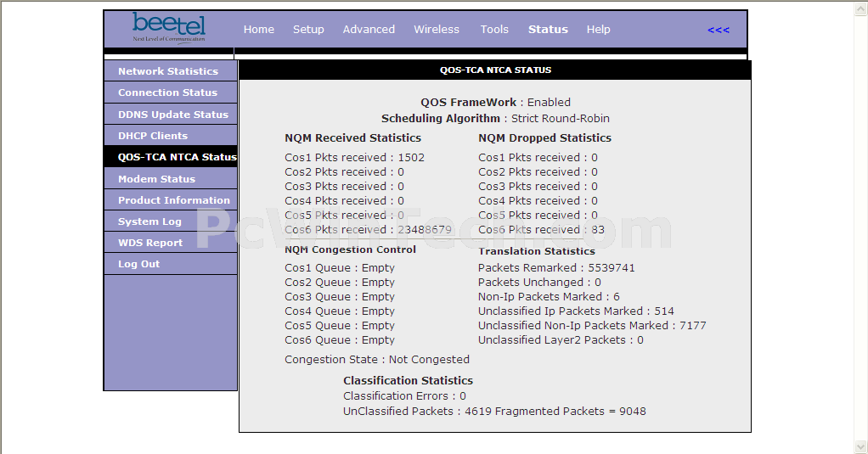Select the Status menu
The height and width of the screenshot is (454, 868).
548,30
